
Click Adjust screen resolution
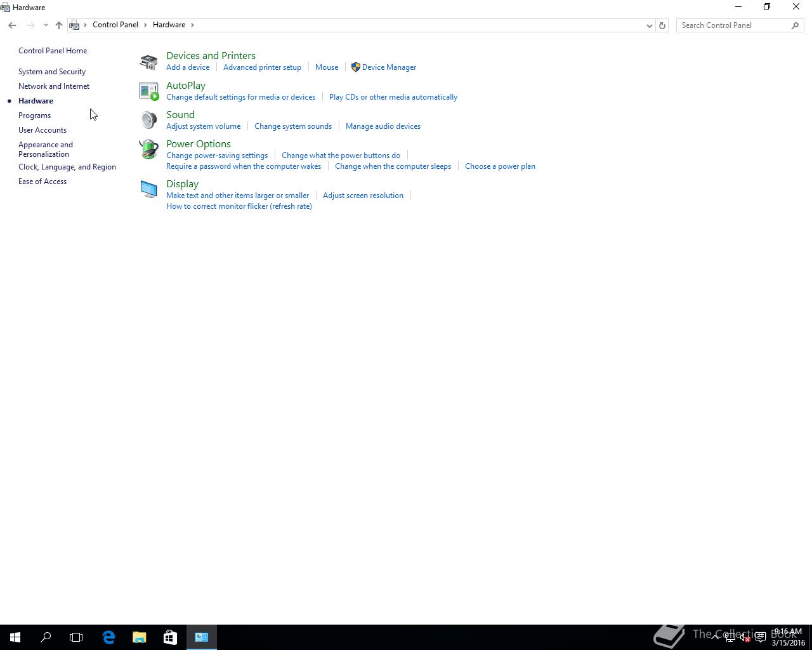363,196
